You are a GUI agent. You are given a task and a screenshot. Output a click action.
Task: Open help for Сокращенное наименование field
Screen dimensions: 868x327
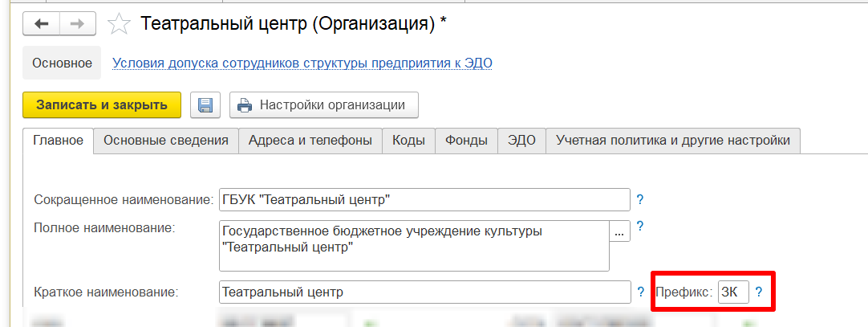click(640, 199)
